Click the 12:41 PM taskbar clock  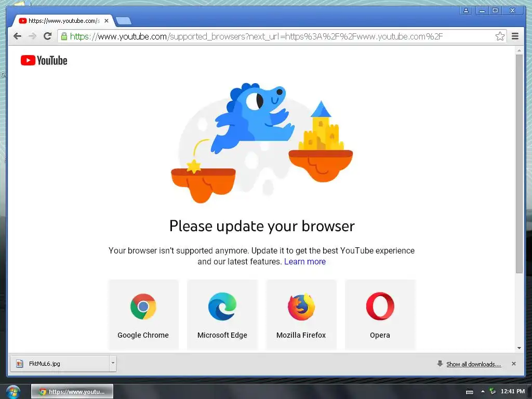(x=513, y=392)
